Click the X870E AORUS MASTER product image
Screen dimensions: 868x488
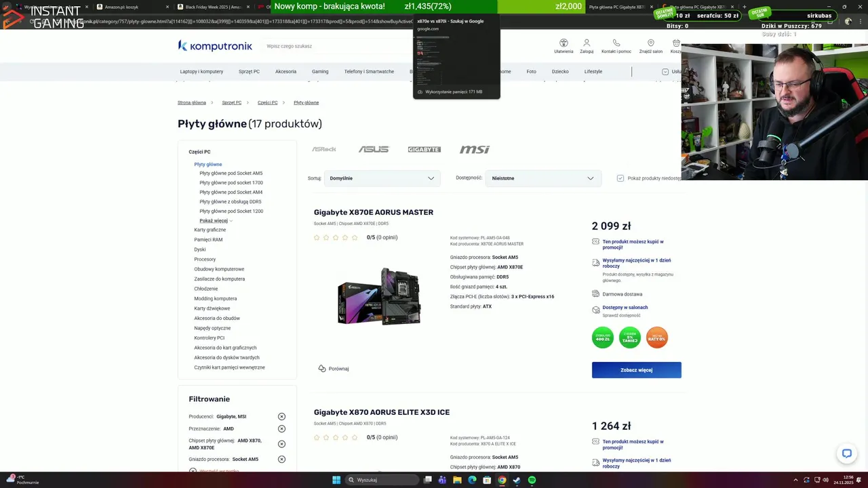(379, 296)
